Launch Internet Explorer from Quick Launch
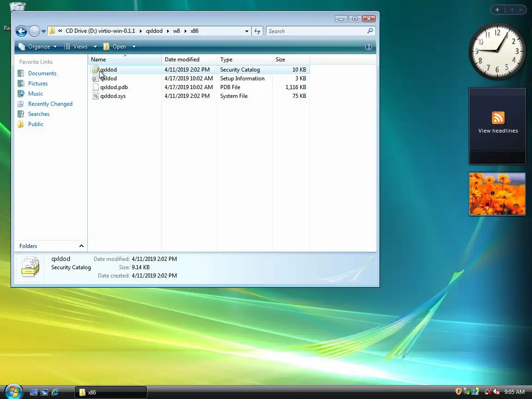The width and height of the screenshot is (532, 399). coord(55,393)
